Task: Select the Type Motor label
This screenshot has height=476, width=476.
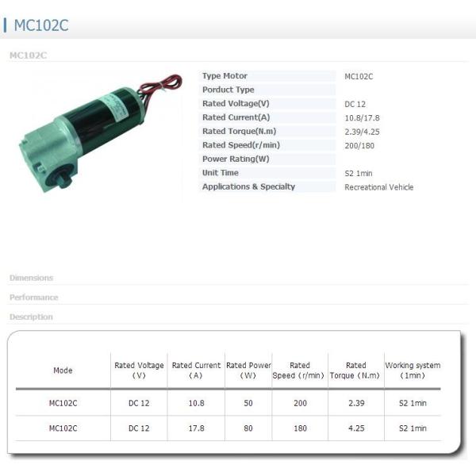Action: point(225,76)
